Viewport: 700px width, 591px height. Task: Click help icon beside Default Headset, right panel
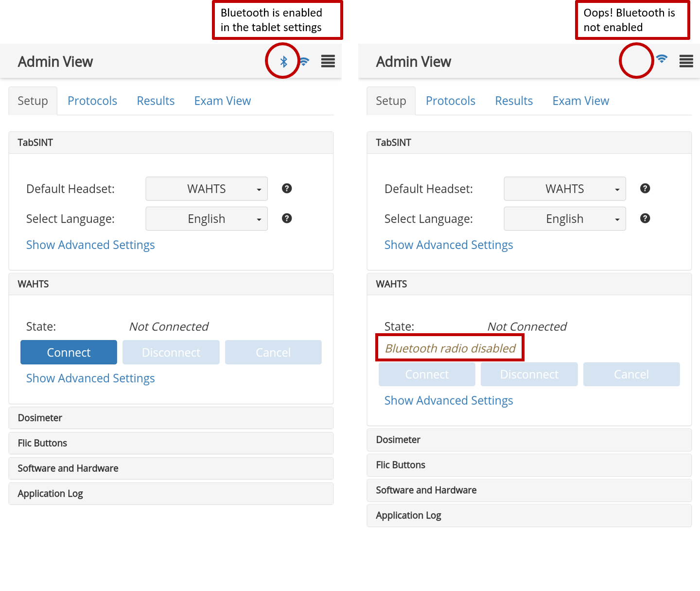tap(645, 188)
